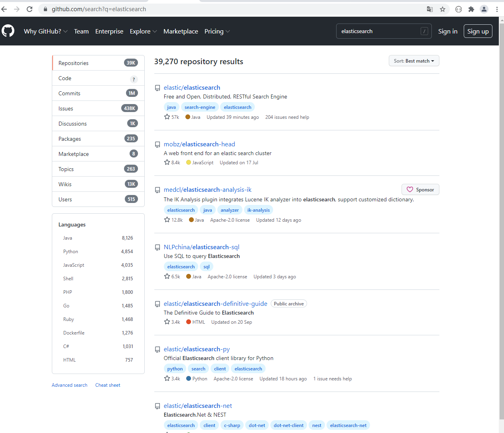
Task: Filter results by Java language
Action: click(98, 238)
